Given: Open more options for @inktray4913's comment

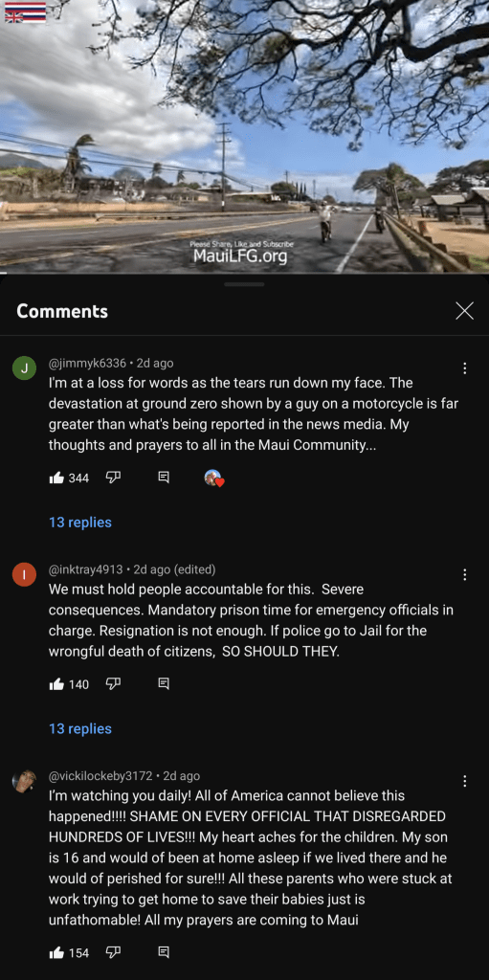Looking at the screenshot, I should 465,575.
